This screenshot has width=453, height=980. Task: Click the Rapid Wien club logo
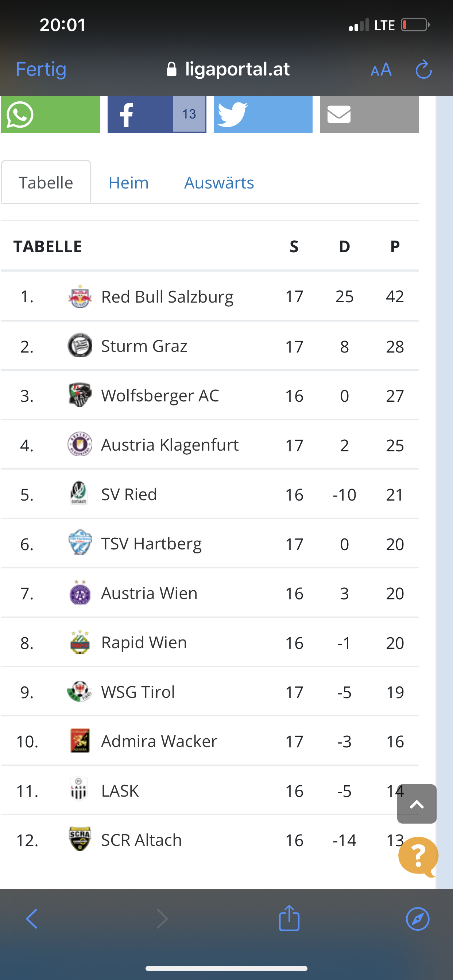click(80, 642)
